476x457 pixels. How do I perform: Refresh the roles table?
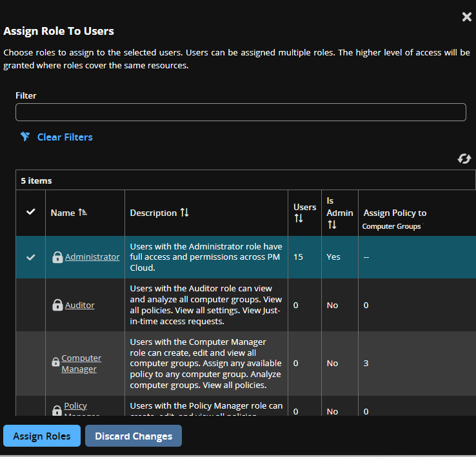pyautogui.click(x=464, y=159)
